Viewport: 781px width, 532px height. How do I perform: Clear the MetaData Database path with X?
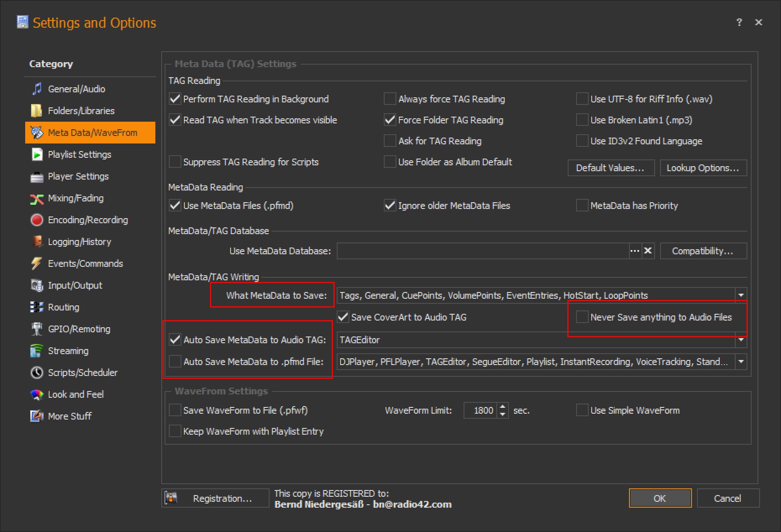648,251
